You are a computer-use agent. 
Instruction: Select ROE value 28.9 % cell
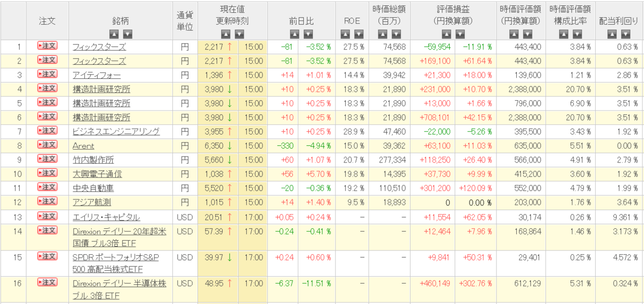click(x=352, y=131)
